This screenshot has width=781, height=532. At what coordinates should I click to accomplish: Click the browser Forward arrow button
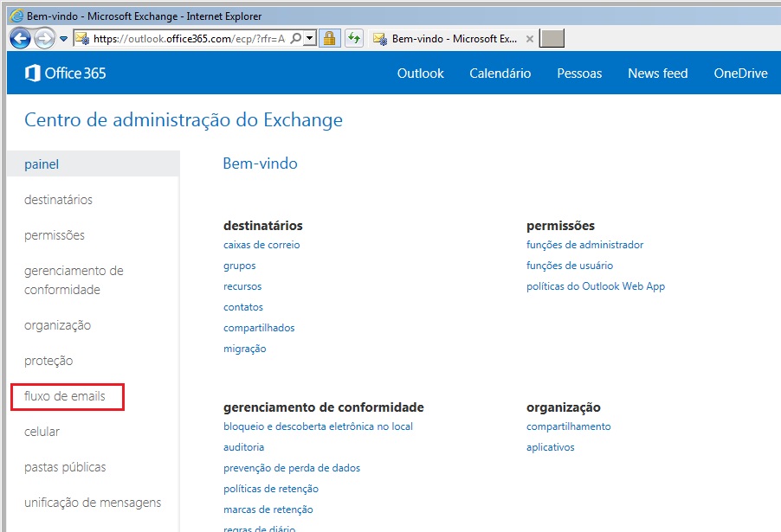point(44,38)
